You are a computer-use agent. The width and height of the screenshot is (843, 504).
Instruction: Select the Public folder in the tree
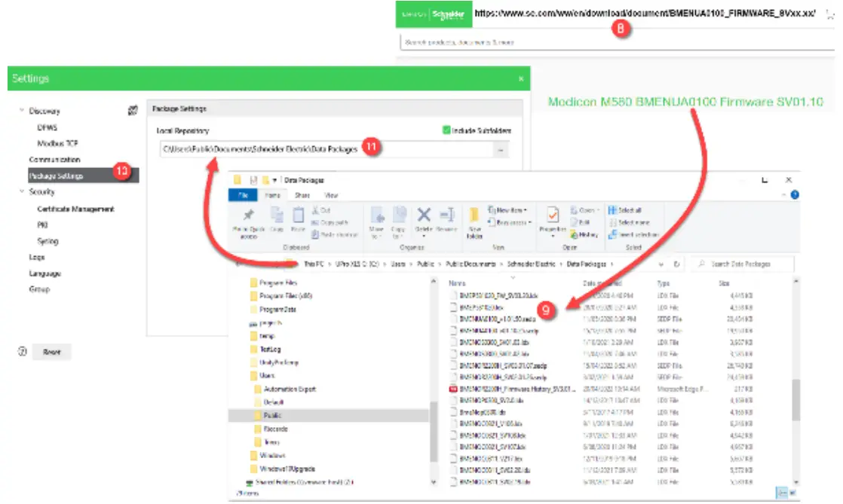[272, 415]
